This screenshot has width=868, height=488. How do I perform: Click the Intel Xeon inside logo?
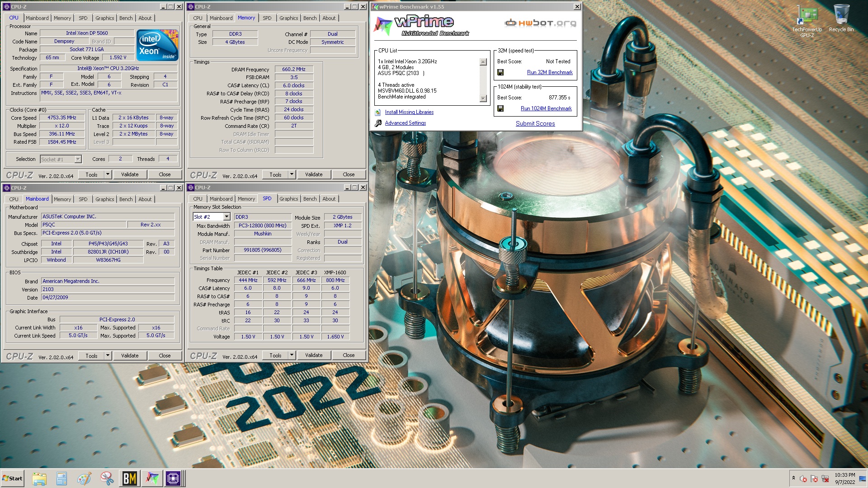157,45
